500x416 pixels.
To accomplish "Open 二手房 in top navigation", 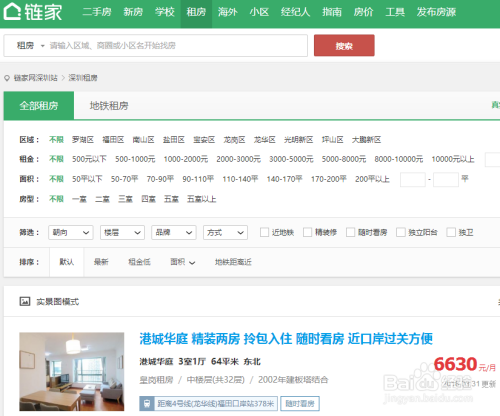I will click(x=97, y=12).
